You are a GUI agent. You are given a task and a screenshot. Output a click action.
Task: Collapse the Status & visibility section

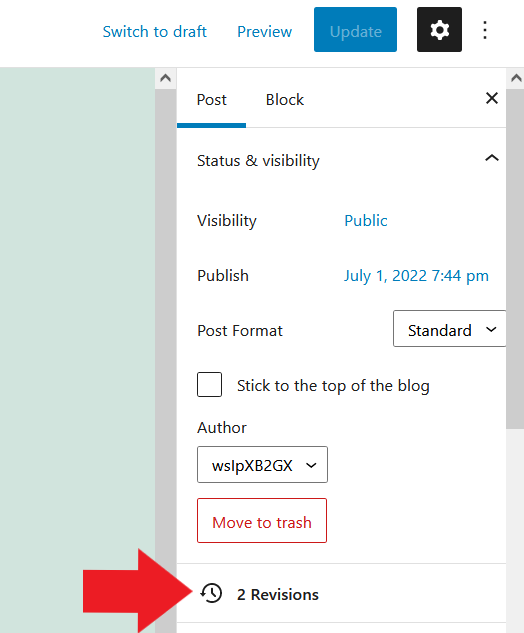[492, 158]
